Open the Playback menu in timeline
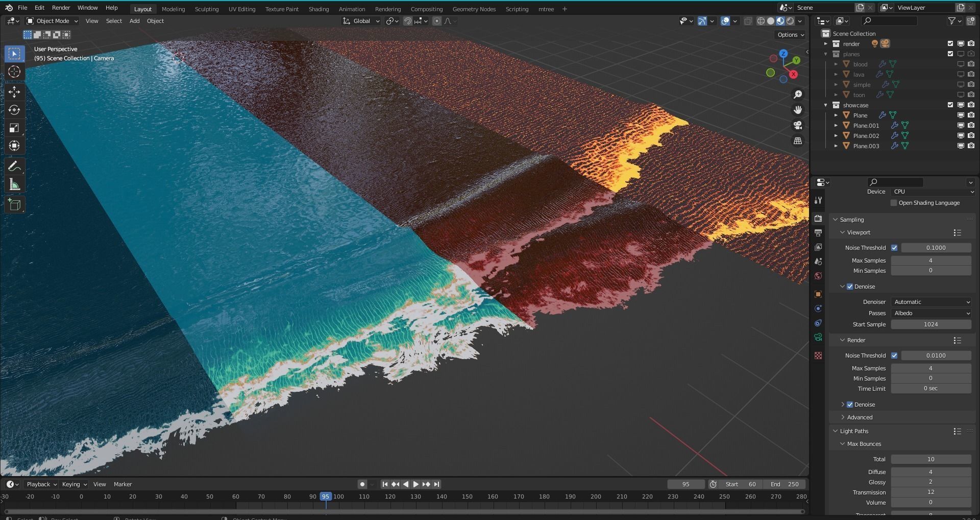 41,484
